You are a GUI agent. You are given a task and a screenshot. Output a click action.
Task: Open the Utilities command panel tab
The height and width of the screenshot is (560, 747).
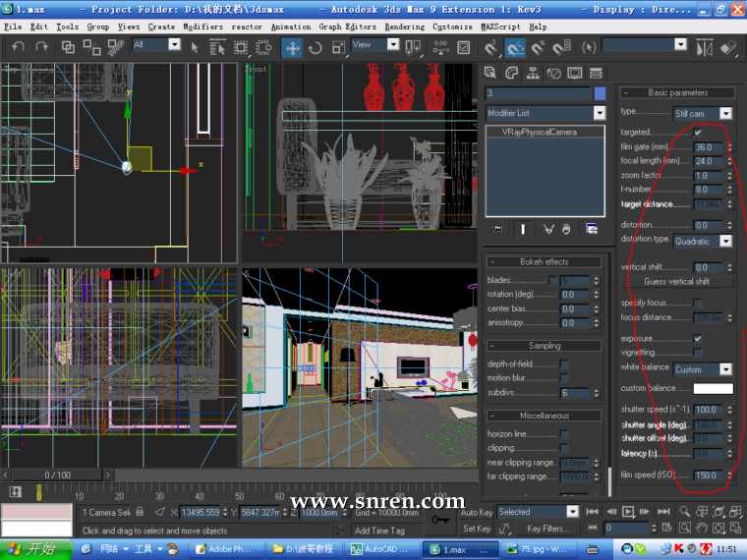pyautogui.click(x=596, y=73)
